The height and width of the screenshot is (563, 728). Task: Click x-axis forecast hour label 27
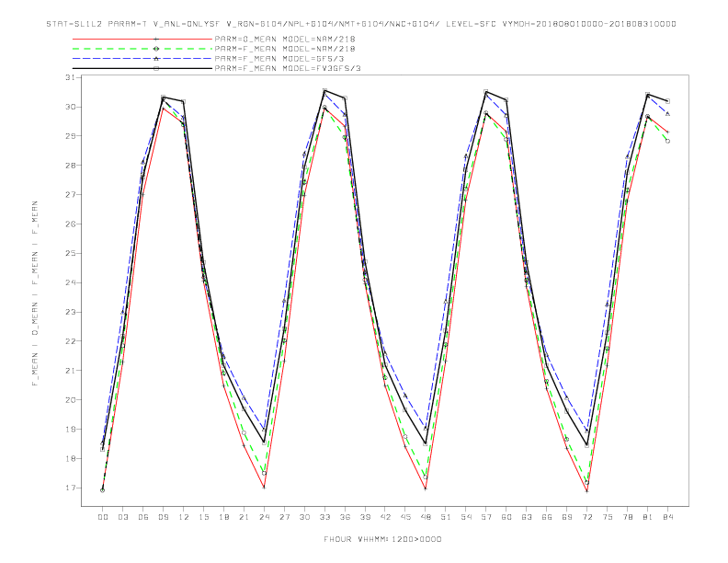284,517
